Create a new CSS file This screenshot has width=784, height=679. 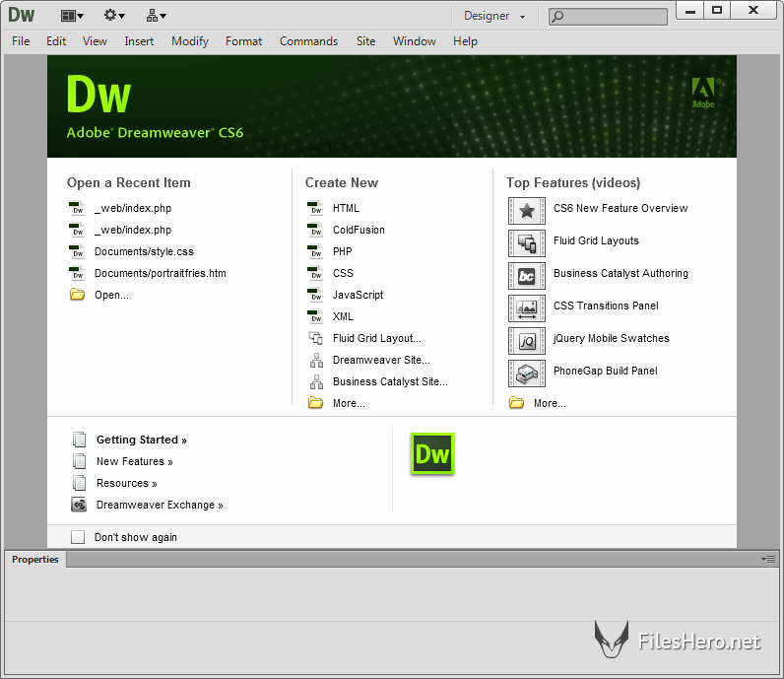click(x=343, y=273)
